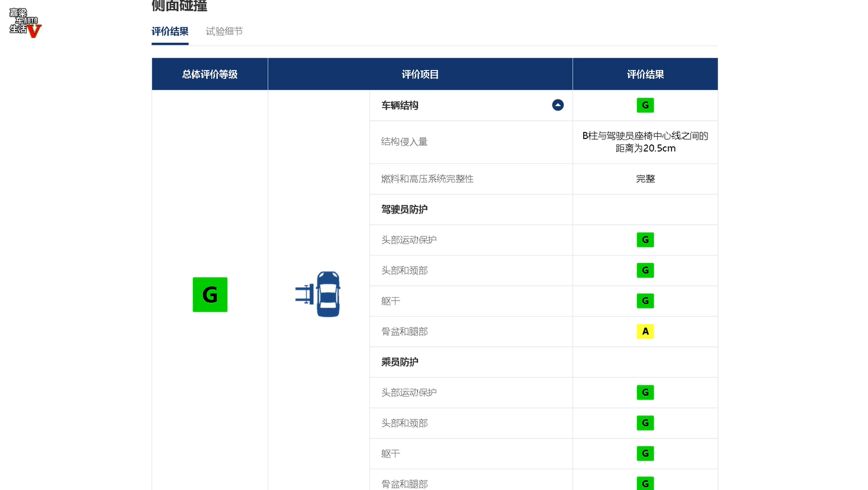The image size is (868, 490).
Task: Collapse the 车辆结构 section arrow
Action: pos(558,105)
